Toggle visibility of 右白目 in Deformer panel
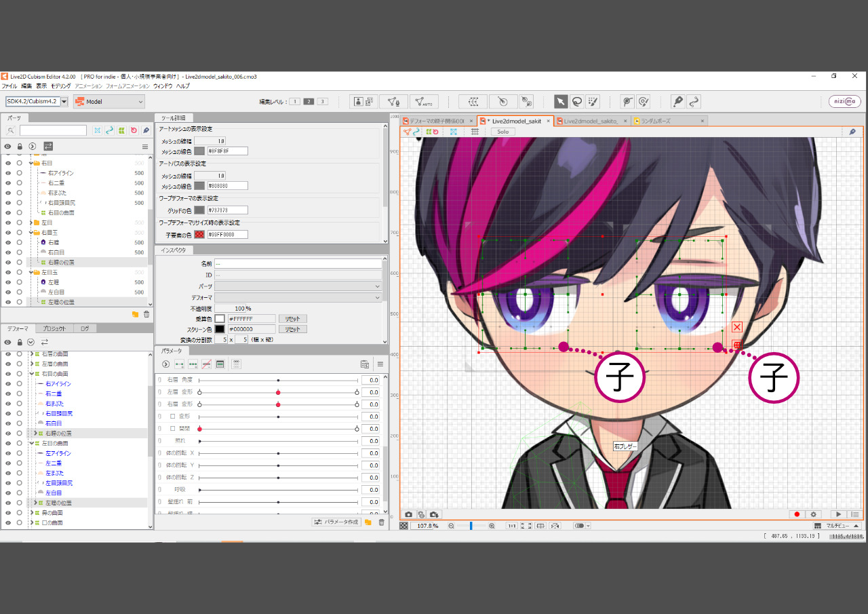Screen dimensions: 868x614 pyautogui.click(x=7, y=423)
